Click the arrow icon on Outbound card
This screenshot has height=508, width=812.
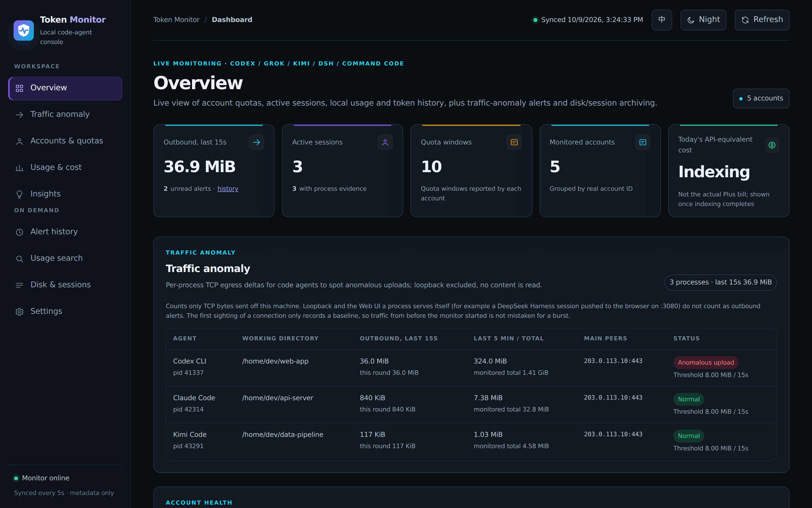pyautogui.click(x=256, y=143)
